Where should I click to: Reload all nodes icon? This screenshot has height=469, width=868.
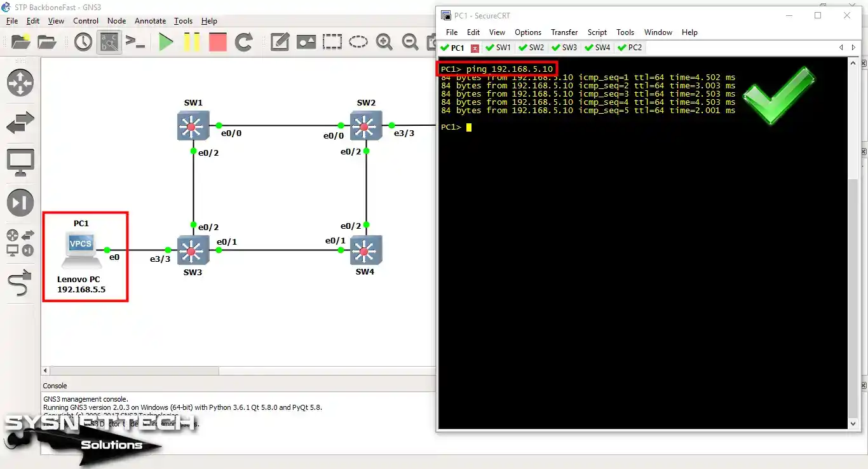point(244,43)
